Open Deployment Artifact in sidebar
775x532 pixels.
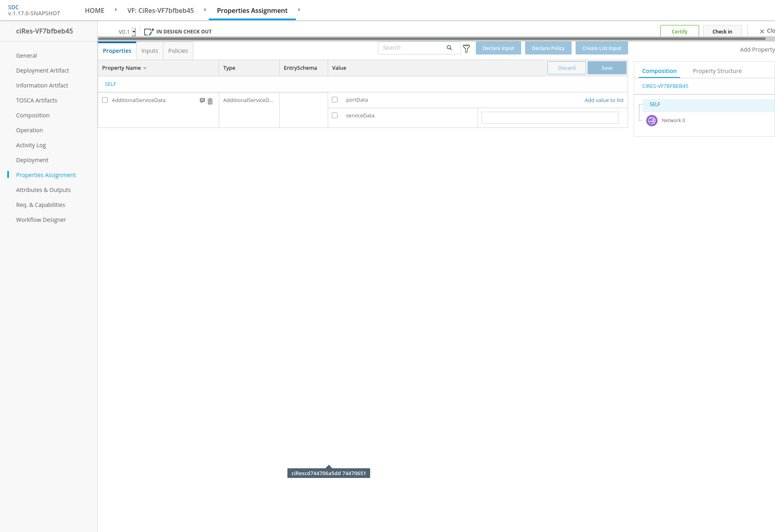pos(42,71)
